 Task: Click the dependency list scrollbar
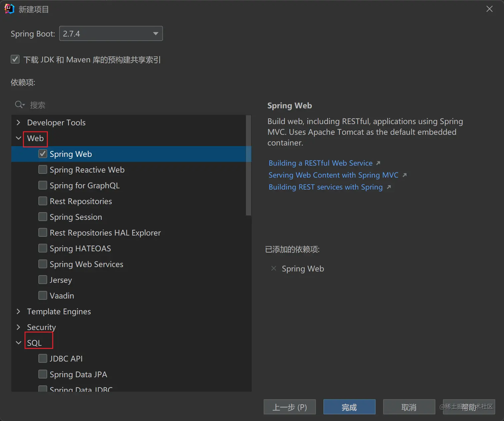click(248, 165)
